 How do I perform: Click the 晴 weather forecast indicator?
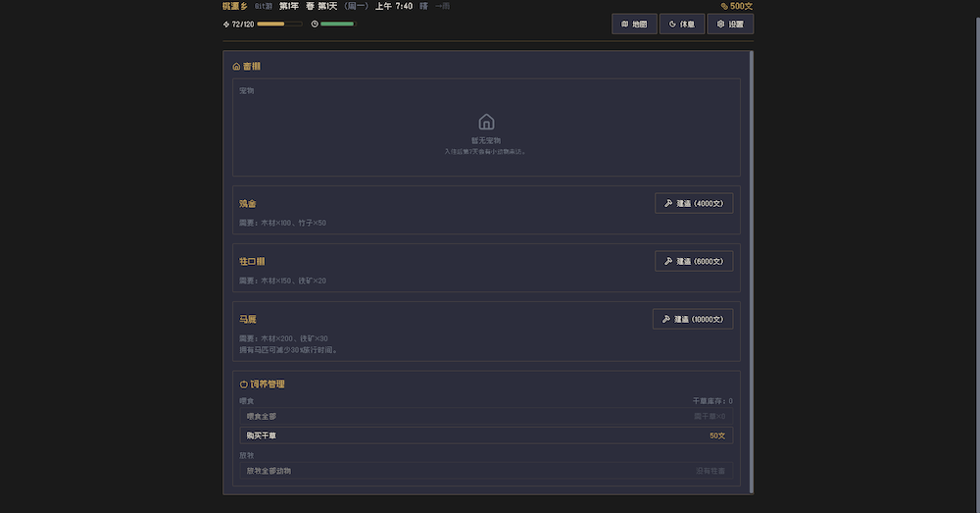click(424, 6)
